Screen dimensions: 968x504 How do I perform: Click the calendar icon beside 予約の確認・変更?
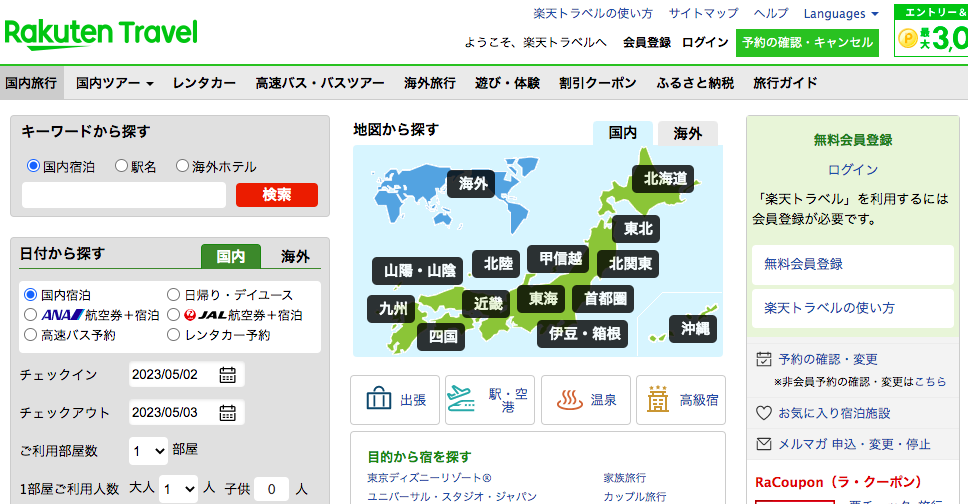[x=764, y=359]
